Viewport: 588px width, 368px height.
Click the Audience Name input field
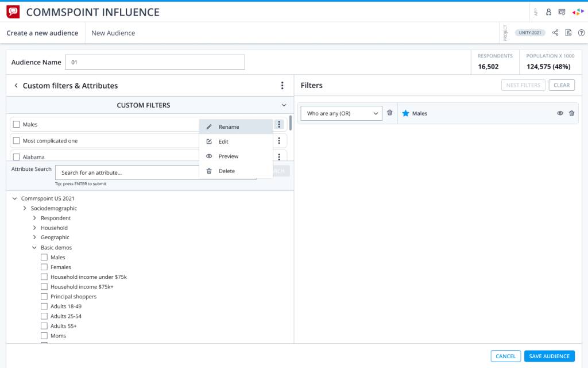(155, 62)
